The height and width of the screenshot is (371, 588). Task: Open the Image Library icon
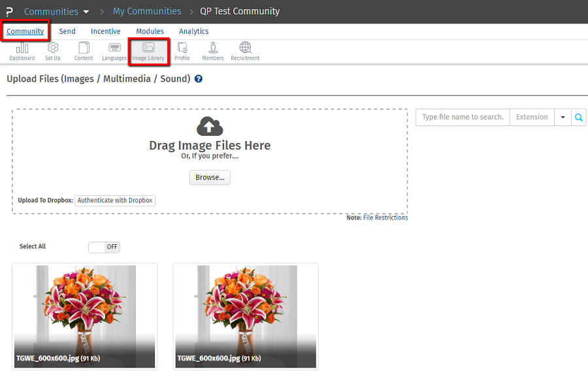[x=148, y=52]
